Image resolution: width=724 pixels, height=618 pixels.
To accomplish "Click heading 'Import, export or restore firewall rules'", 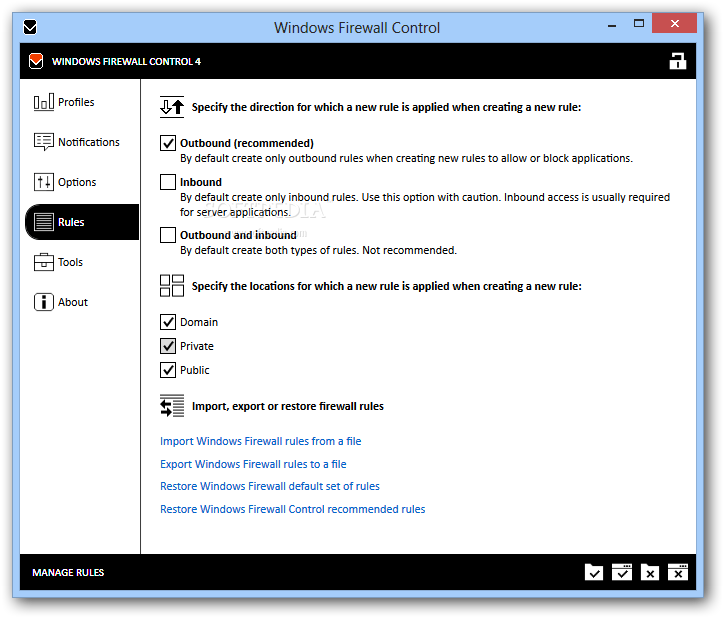I will [288, 406].
